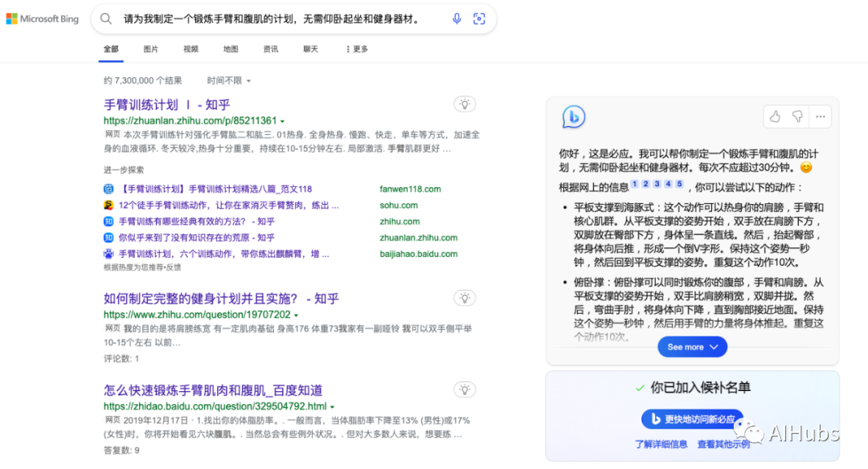Click the Bing chat logo icon
The image size is (868, 469).
[574, 116]
